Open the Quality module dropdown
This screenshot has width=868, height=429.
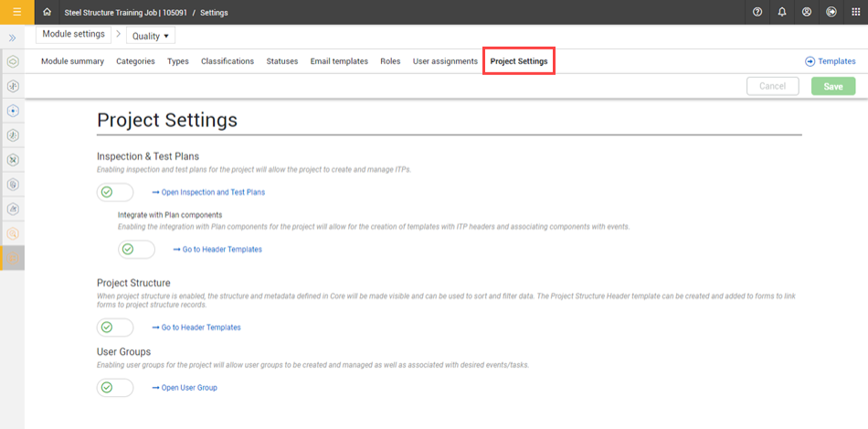point(151,36)
